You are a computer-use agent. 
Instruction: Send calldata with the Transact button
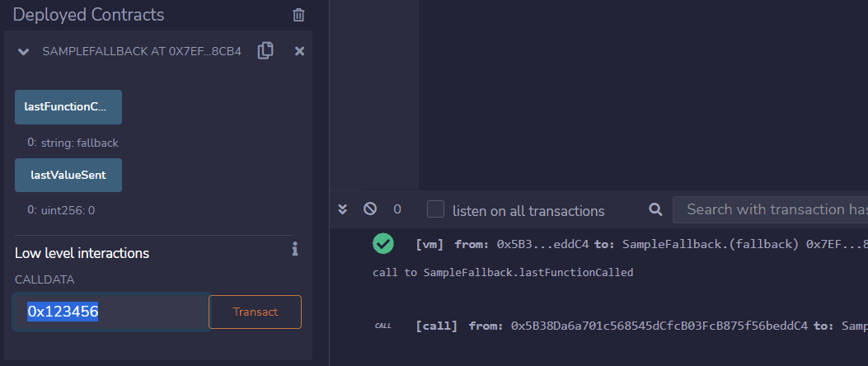pos(256,312)
